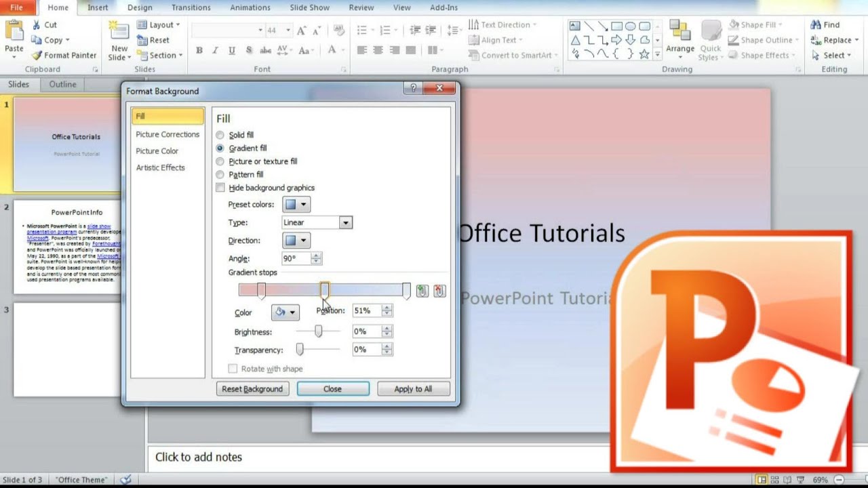Select the Text Box shape in gallery
The image size is (868, 488).
575,26
